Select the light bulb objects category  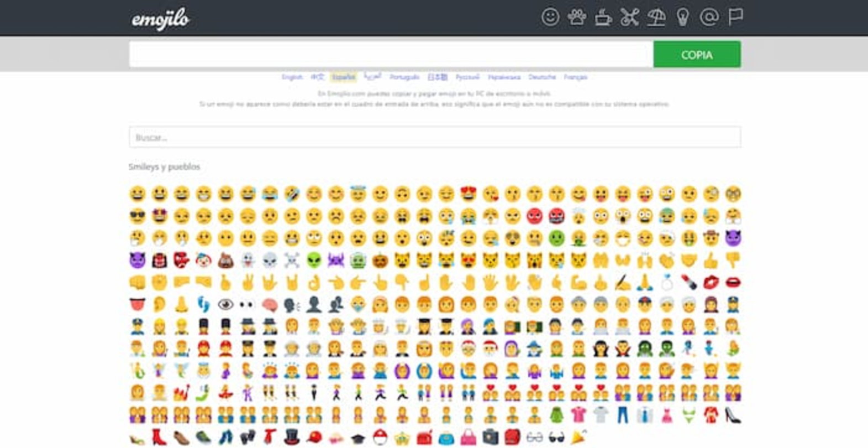[682, 18]
